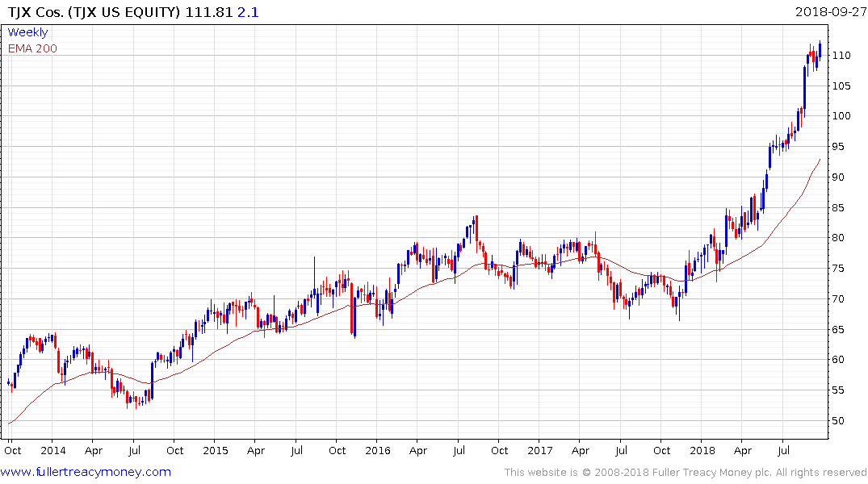This screenshot has height=484, width=868.
Task: Open the www.fullertreacymoney.com link
Action: coord(86,472)
